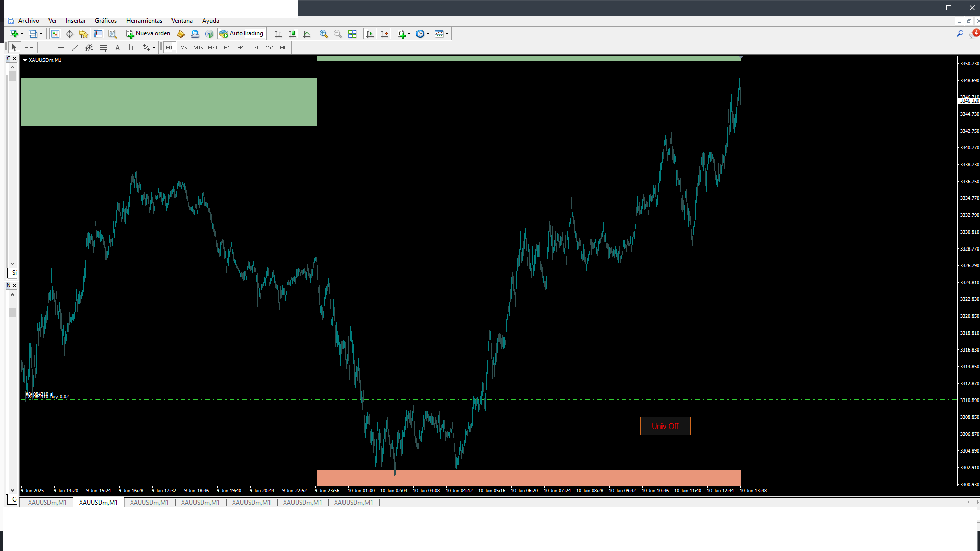Click the Zoom Out magnifier icon
Viewport: 980px width, 551px height.
(337, 34)
